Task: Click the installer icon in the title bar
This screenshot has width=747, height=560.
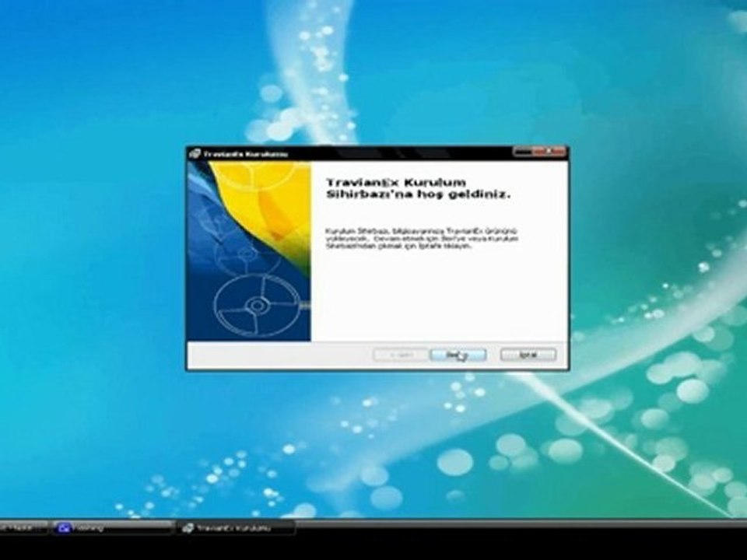Action: pyautogui.click(x=195, y=154)
